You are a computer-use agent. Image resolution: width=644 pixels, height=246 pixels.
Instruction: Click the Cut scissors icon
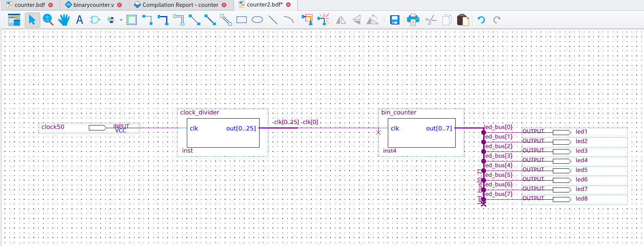tap(431, 20)
